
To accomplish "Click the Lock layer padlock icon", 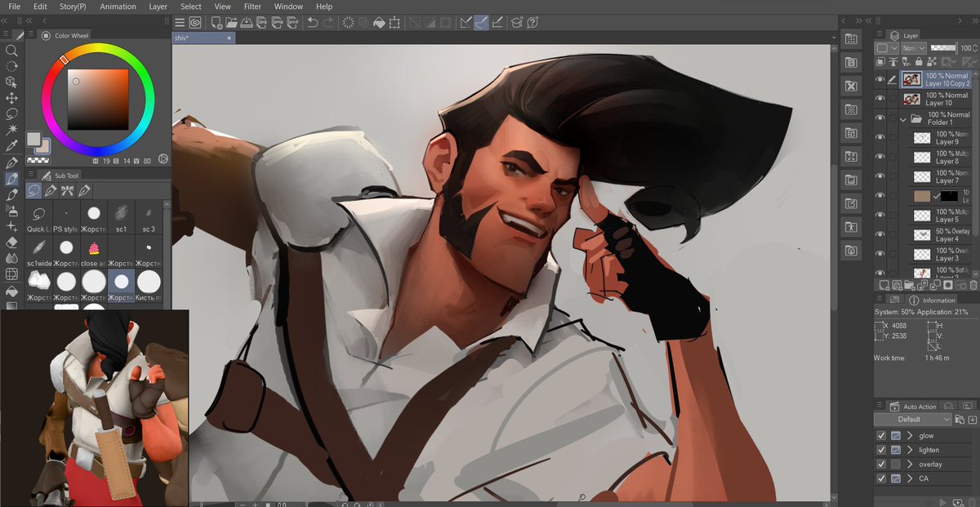I will tap(920, 61).
